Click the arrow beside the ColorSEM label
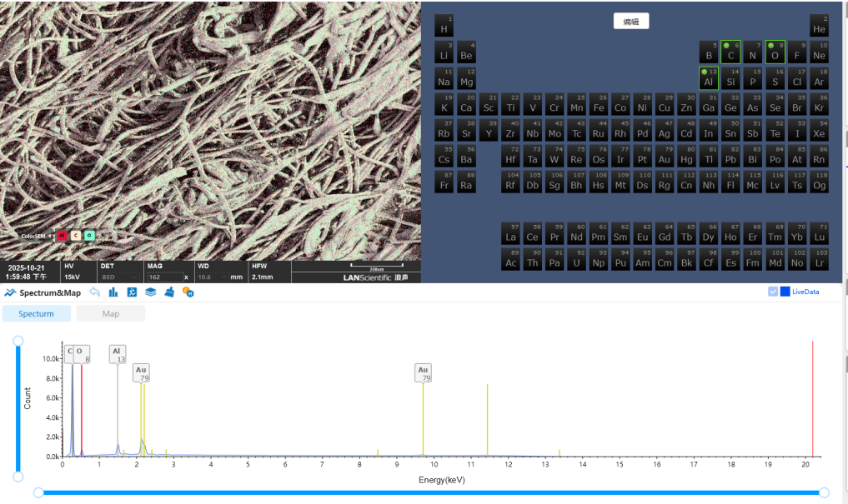848x504 pixels. point(51,236)
